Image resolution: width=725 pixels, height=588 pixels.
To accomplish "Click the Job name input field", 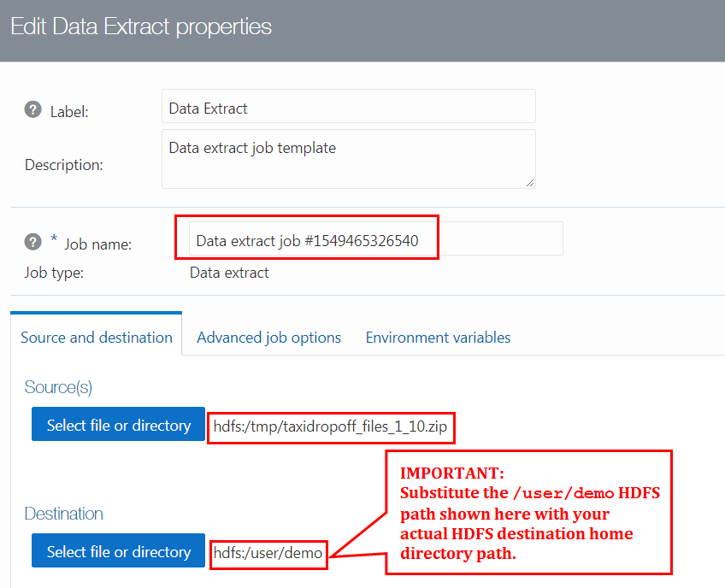I will [x=376, y=238].
